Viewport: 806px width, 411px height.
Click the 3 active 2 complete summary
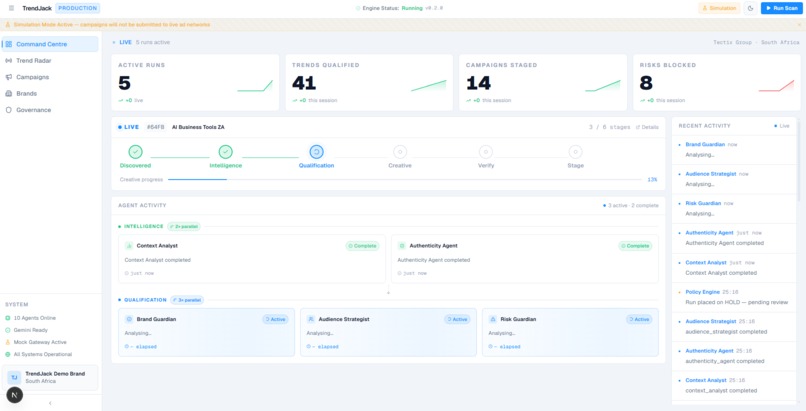pos(631,206)
